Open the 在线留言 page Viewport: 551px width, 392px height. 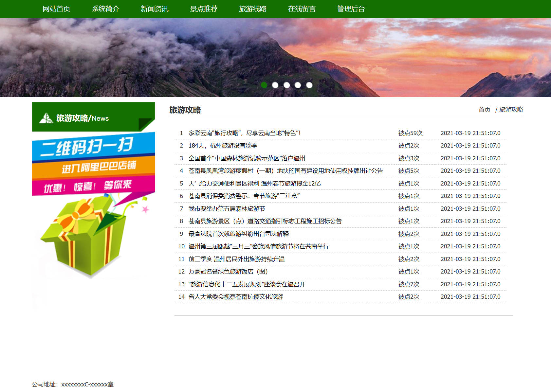(302, 9)
